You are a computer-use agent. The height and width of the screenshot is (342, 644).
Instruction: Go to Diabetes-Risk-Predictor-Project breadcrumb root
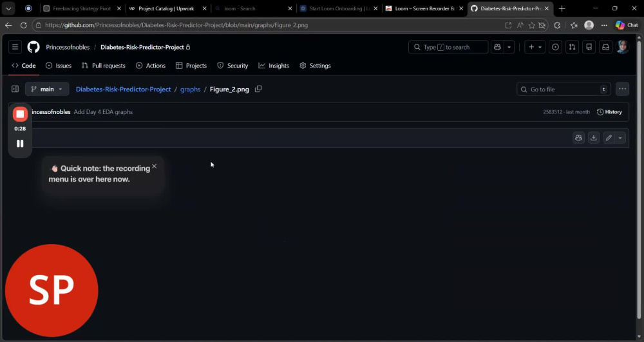tap(123, 89)
